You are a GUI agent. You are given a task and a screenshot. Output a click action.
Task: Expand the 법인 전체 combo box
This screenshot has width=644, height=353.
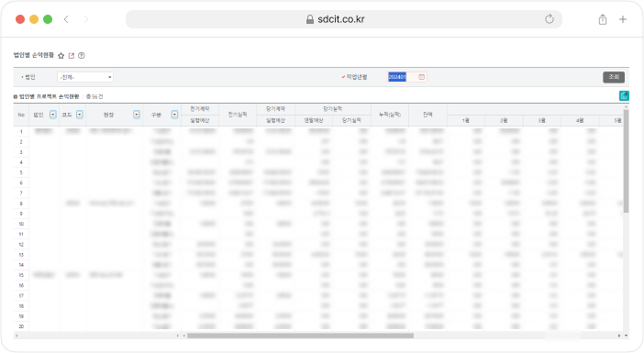coord(85,77)
